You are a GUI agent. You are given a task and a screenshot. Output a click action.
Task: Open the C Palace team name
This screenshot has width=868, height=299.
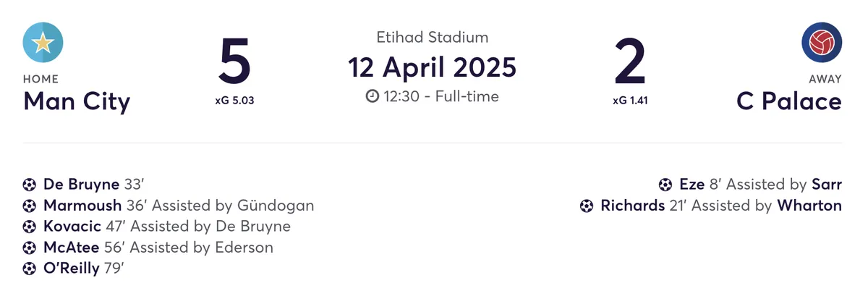(789, 101)
